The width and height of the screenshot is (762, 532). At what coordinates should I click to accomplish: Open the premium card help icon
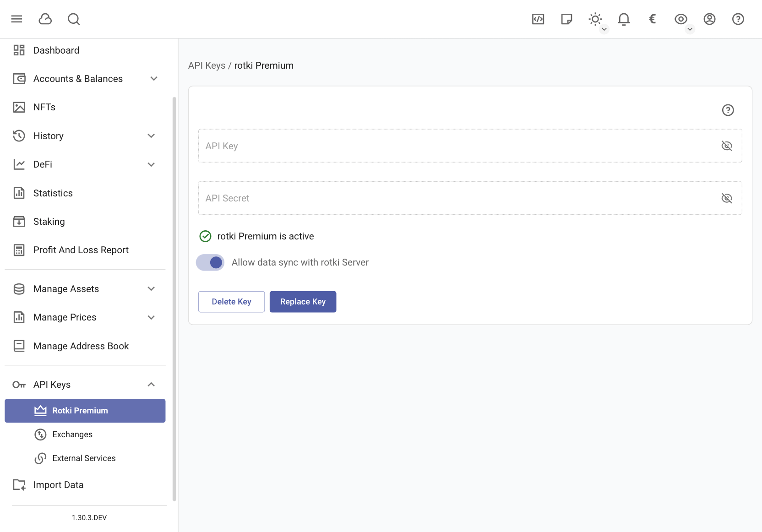728,110
